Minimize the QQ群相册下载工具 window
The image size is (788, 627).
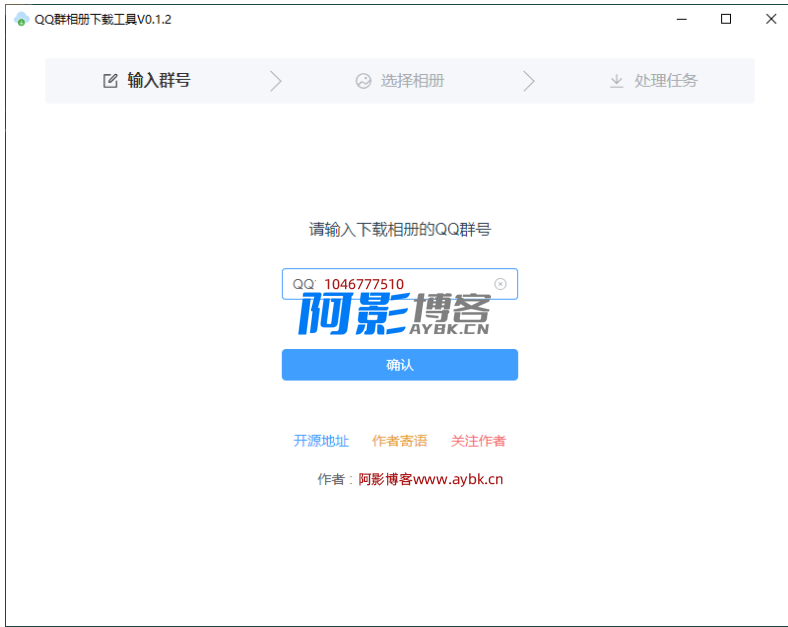681,20
